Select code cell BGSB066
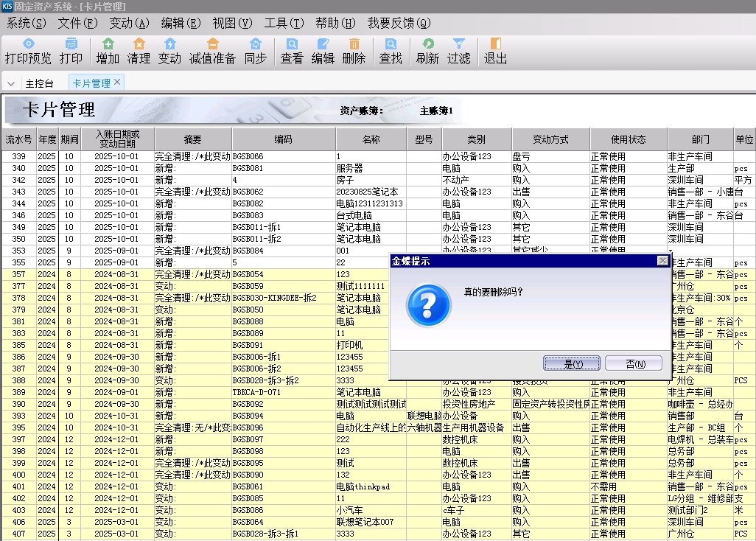This screenshot has width=756, height=541. click(284, 157)
